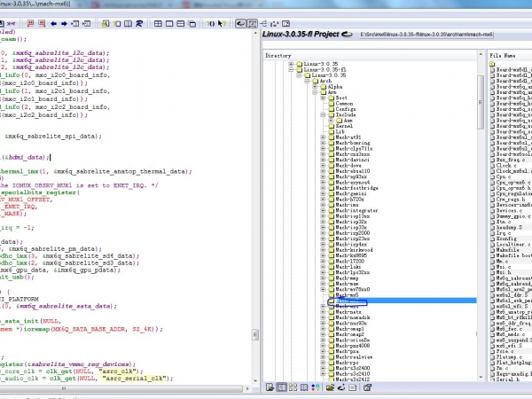Click the multicolored blocks icon in project toolbar
Viewport: 532px width, 399px height.
(316, 387)
